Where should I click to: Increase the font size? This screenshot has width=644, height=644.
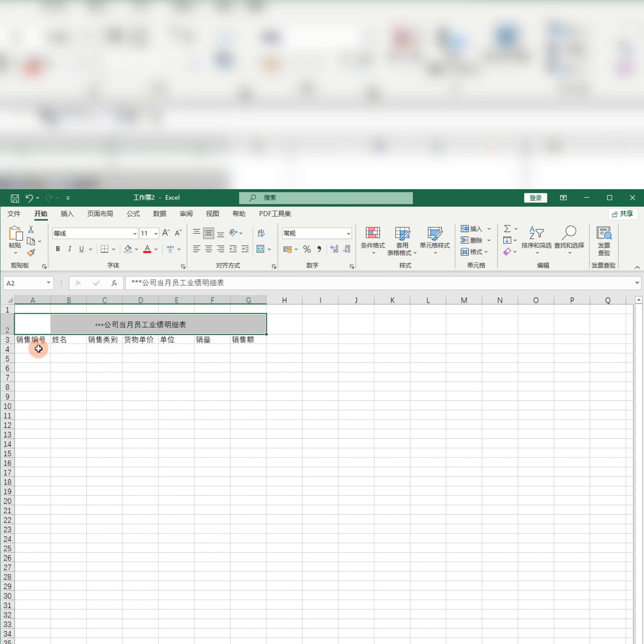[x=166, y=233]
